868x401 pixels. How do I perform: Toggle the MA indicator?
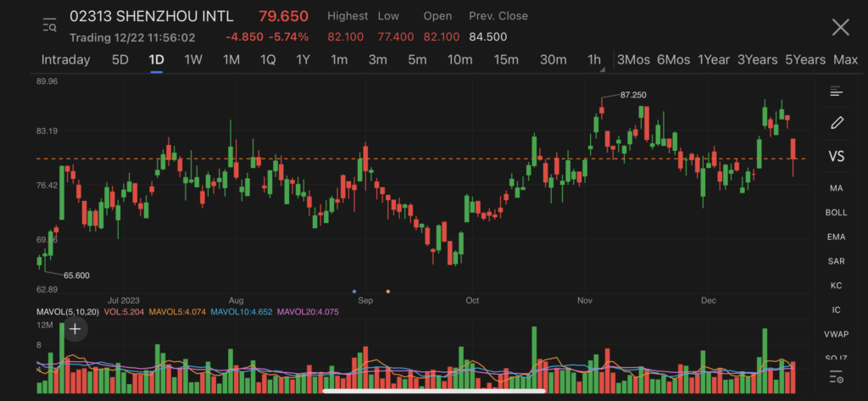836,187
